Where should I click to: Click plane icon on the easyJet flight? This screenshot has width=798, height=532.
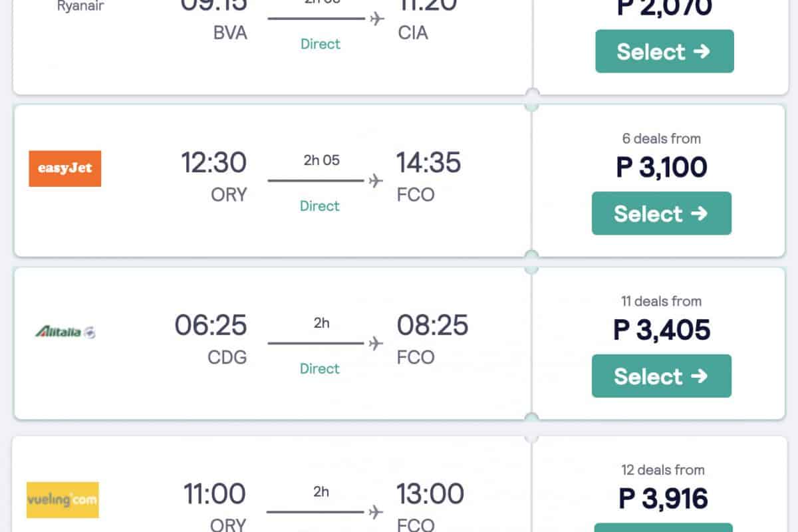click(376, 180)
